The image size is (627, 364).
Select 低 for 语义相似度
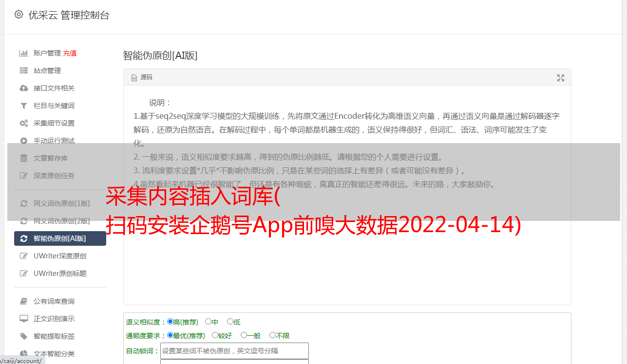pos(230,322)
